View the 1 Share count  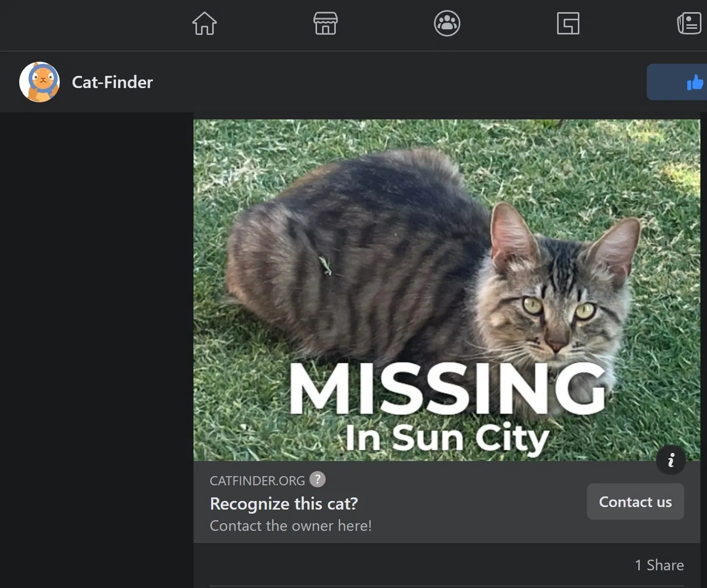pyautogui.click(x=659, y=565)
